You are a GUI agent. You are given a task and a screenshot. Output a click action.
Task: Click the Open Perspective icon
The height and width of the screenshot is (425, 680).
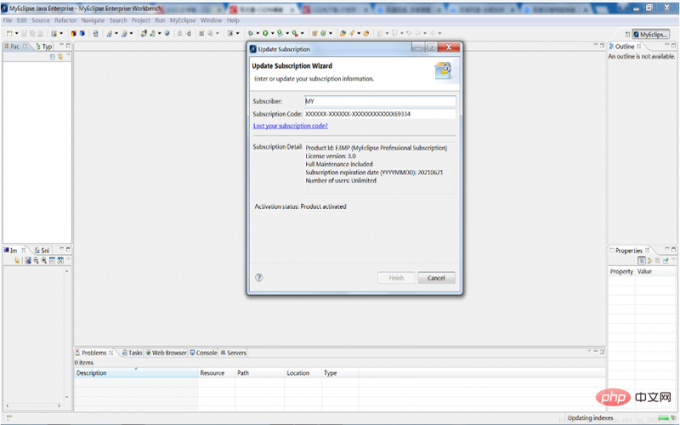click(x=627, y=34)
